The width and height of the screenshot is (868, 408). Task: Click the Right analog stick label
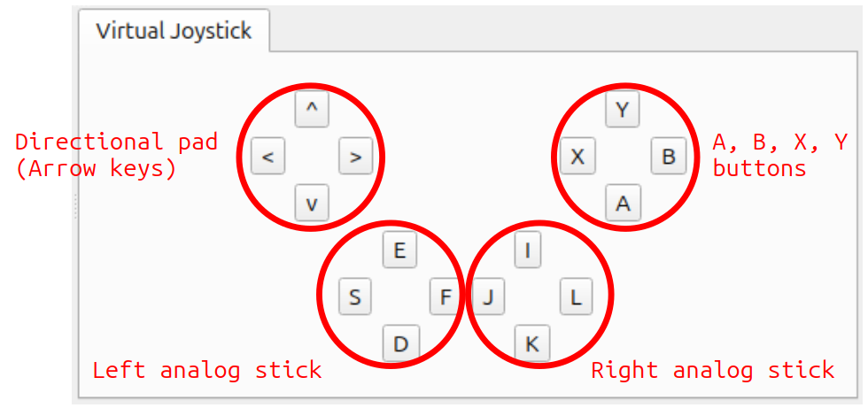pyautogui.click(x=712, y=370)
